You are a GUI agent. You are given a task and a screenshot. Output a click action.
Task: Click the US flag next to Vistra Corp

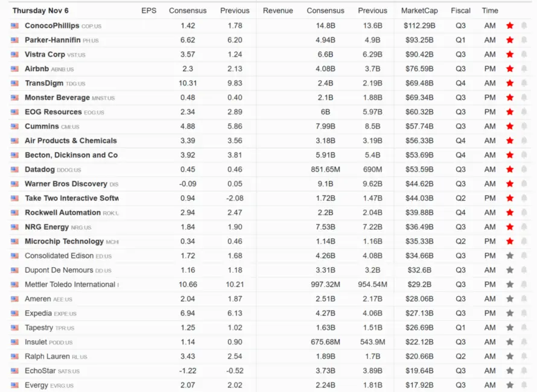[14, 54]
